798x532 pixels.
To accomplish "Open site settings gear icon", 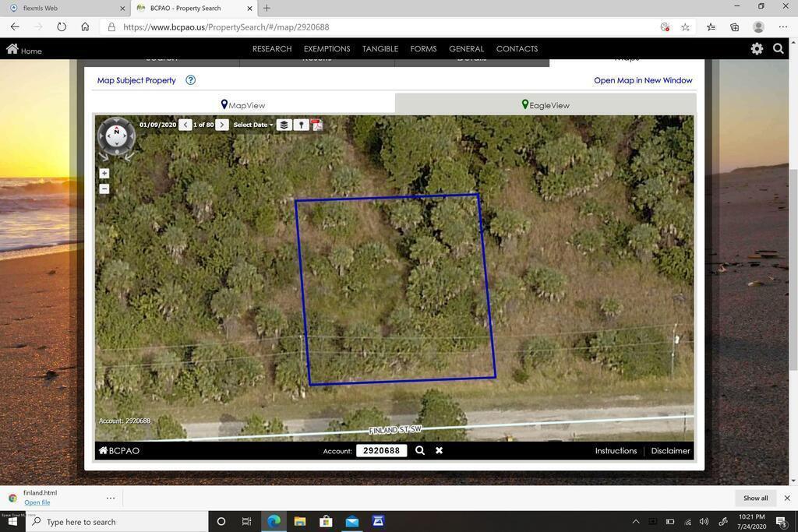I will tap(756, 48).
